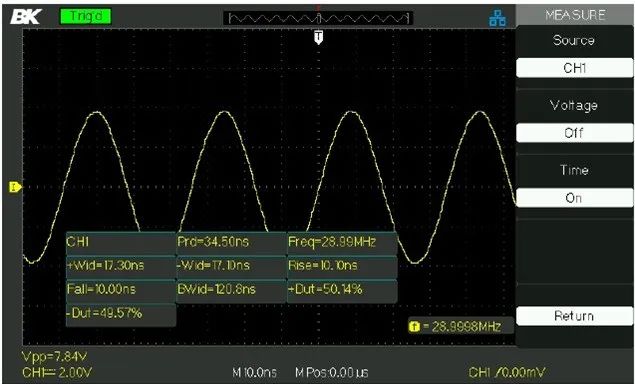The image size is (635, 384).
Task: Click the green Trig'd status indicator
Action: pos(85,16)
